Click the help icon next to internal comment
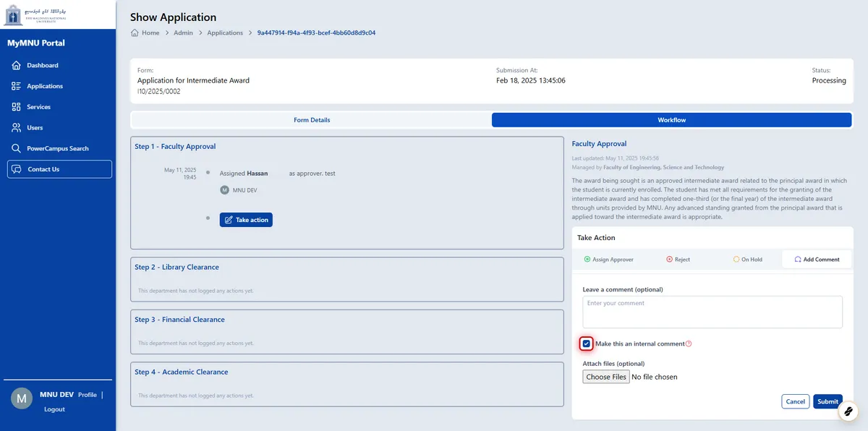Viewport: 868px width, 431px height. pos(689,343)
